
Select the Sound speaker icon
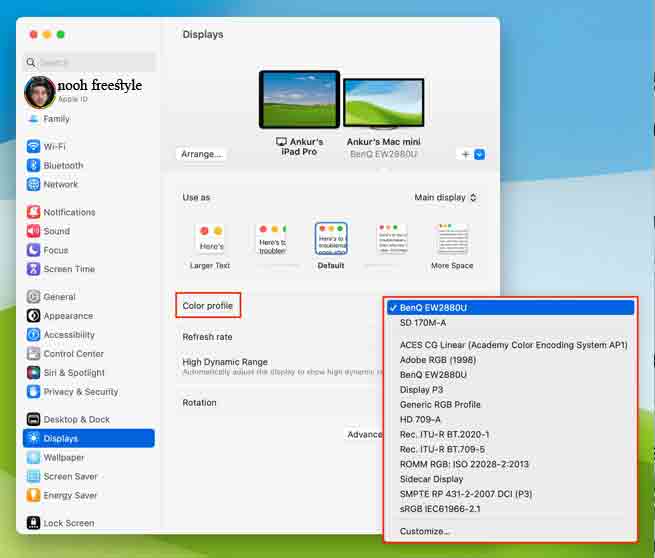tap(33, 231)
